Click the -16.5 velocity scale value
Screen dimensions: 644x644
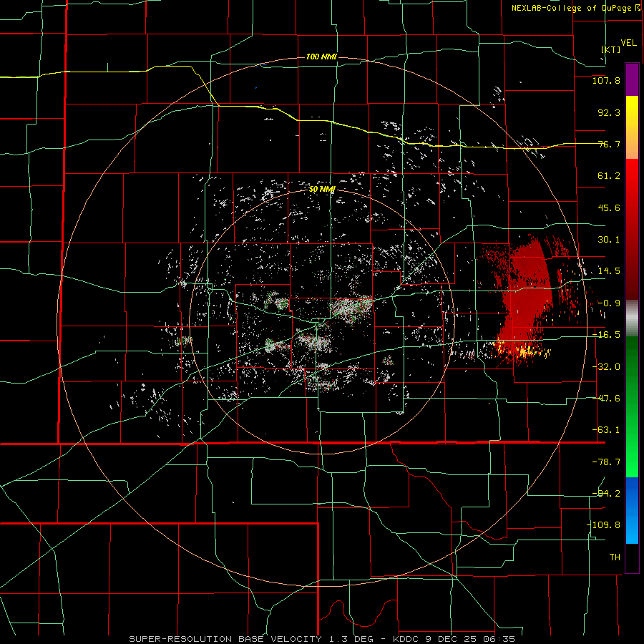(x=606, y=335)
